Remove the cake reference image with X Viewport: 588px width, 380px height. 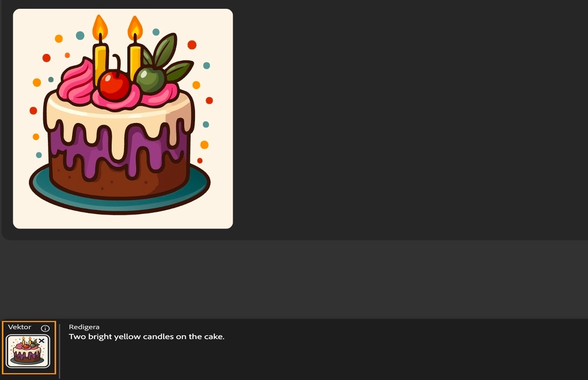42,341
